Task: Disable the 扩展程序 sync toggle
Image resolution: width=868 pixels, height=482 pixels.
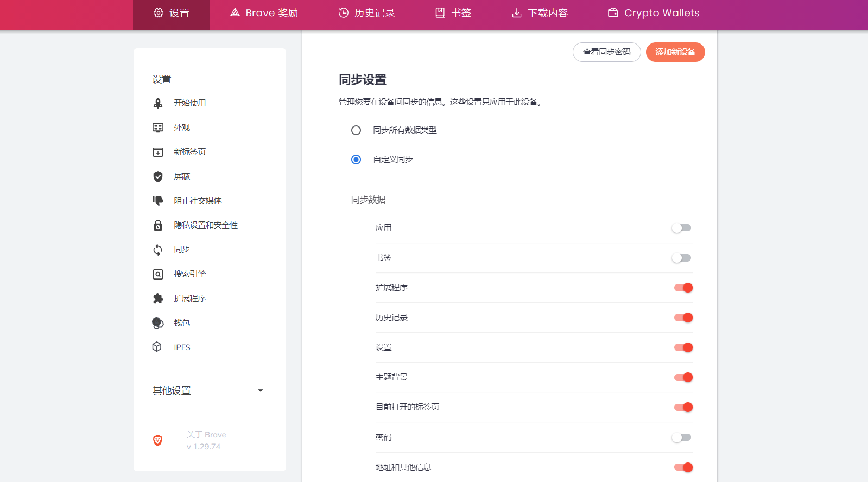Action: (x=683, y=288)
